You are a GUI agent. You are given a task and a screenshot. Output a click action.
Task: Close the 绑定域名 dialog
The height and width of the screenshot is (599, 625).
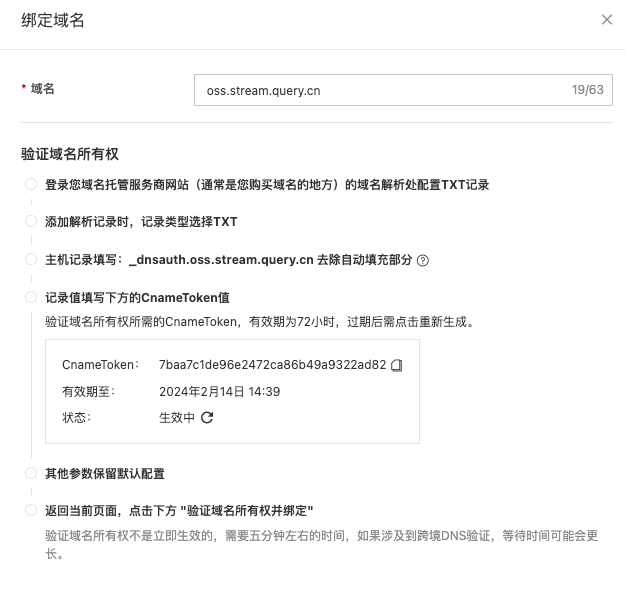606,19
